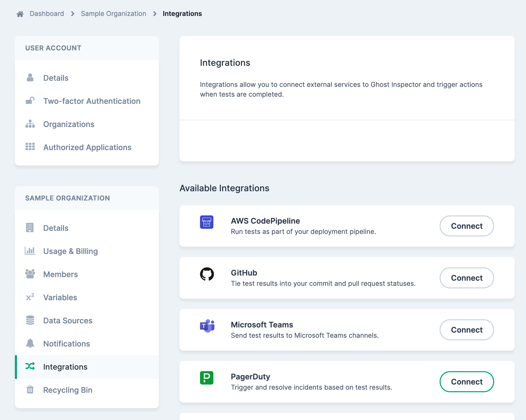This screenshot has width=526, height=420.
Task: Connect GitHub to Ghost Inspector
Action: (x=467, y=278)
